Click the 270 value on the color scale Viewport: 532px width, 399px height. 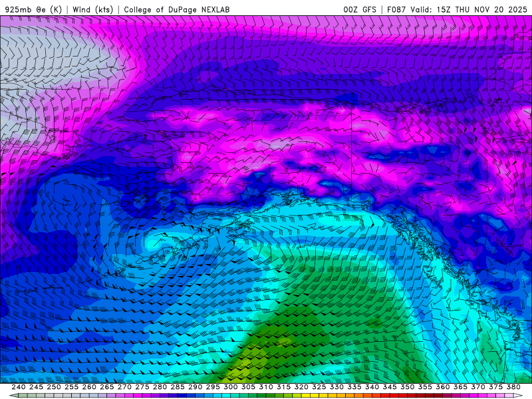(x=124, y=387)
